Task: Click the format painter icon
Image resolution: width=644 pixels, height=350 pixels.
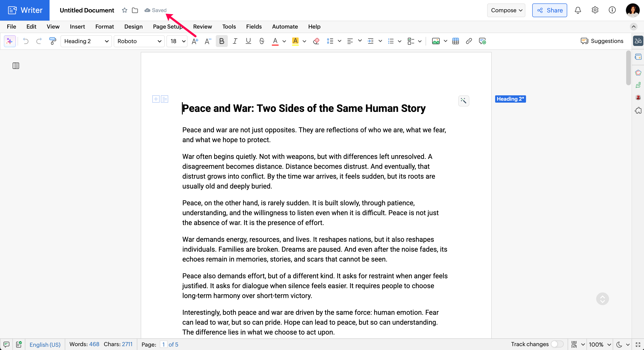Action: [x=53, y=41]
